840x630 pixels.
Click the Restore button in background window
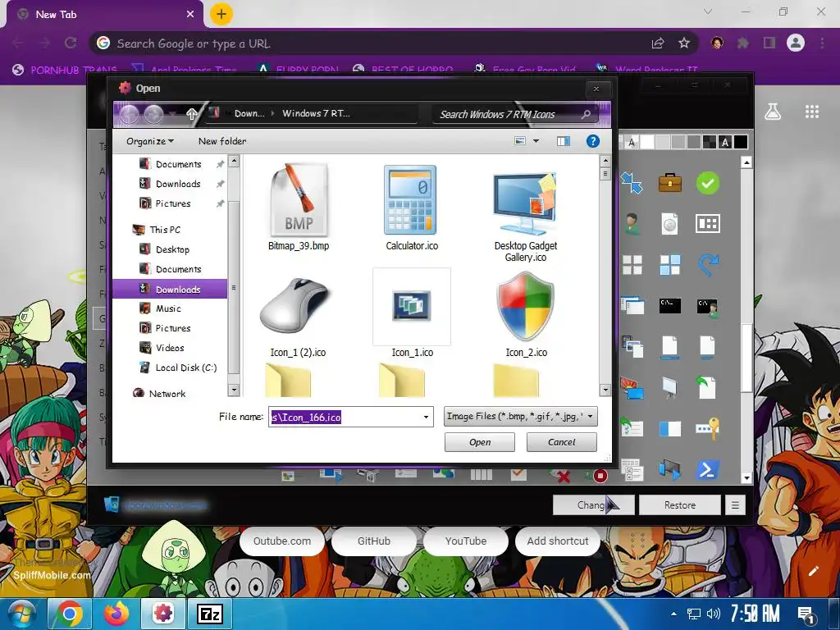(x=680, y=505)
